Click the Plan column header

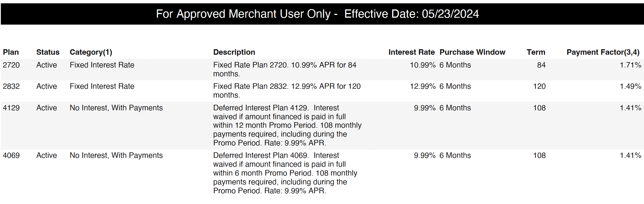click(11, 52)
